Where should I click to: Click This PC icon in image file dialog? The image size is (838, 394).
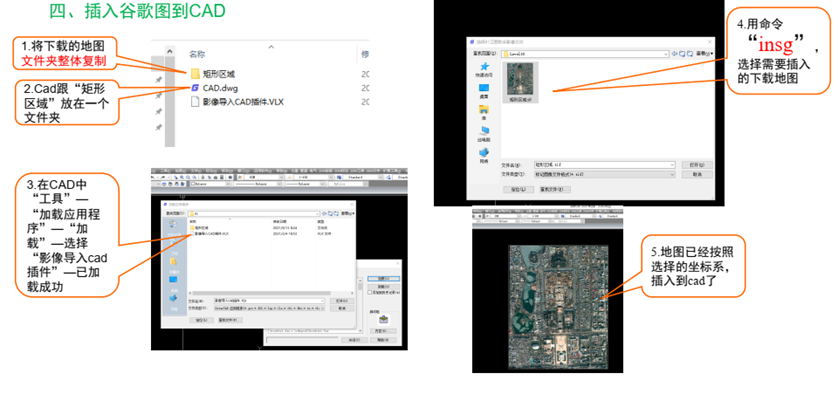484,131
